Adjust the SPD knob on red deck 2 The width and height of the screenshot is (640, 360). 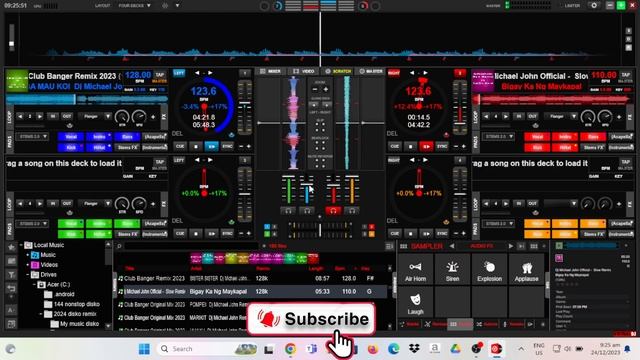point(604,117)
